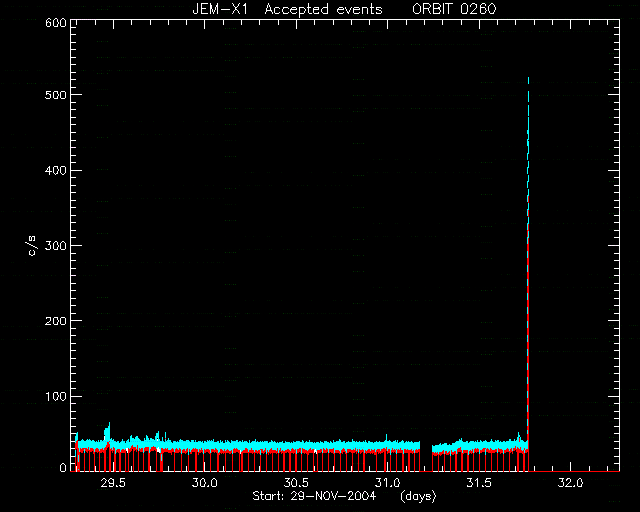Click the 400 y-axis tick label
Image resolution: width=640 pixels, height=512 pixels.
[56, 170]
